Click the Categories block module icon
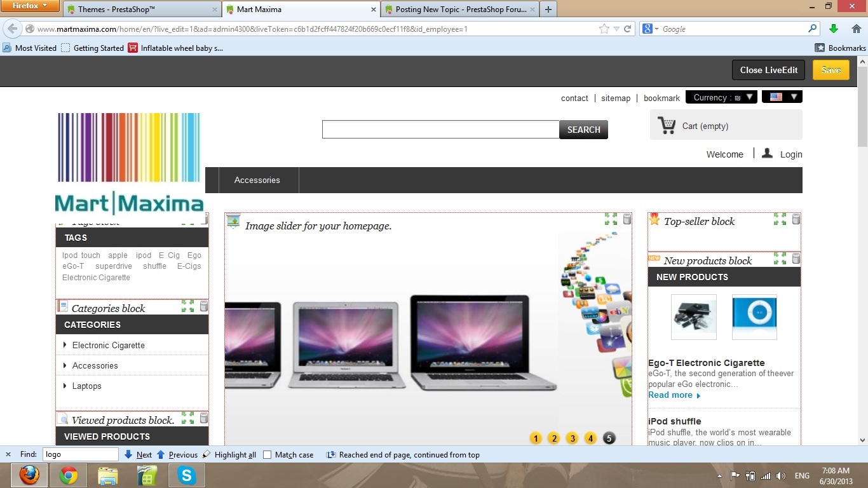This screenshot has width=868, height=488. tap(63, 306)
